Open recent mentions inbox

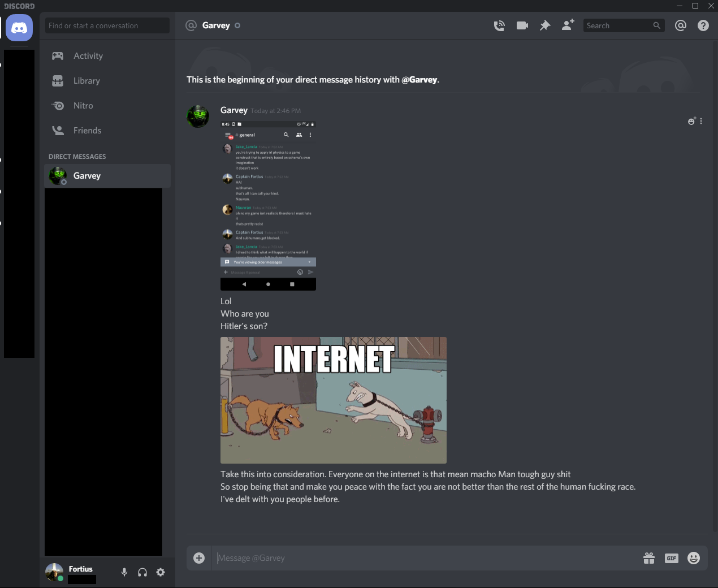tap(681, 25)
